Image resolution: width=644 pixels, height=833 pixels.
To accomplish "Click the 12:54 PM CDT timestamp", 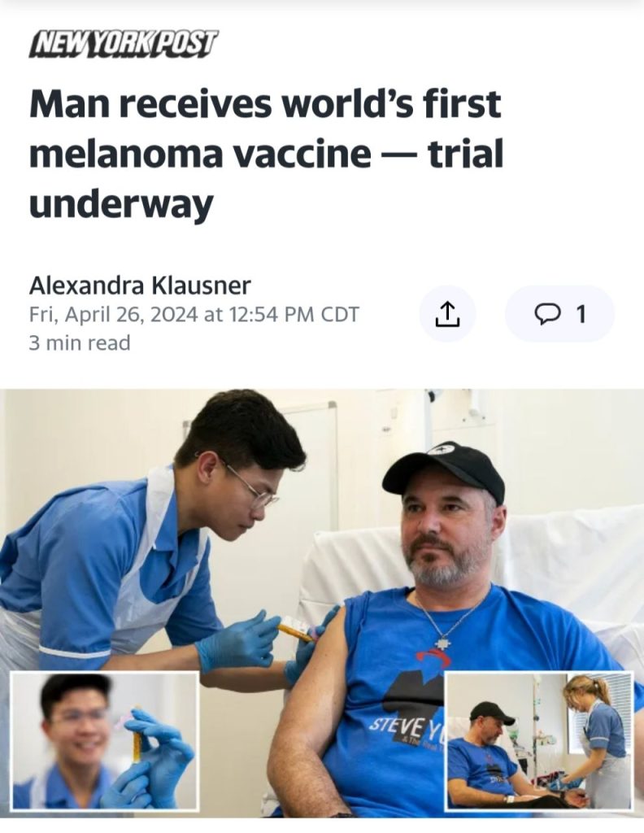I will 294,314.
